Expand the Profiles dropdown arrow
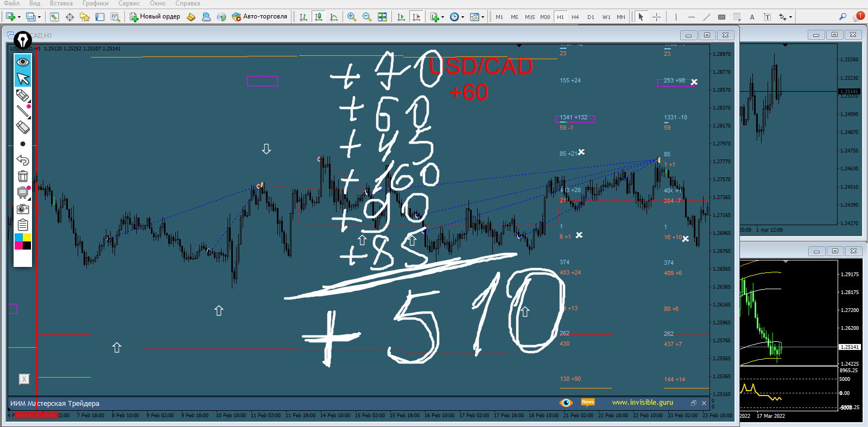This screenshot has height=427, width=868. tap(39, 17)
